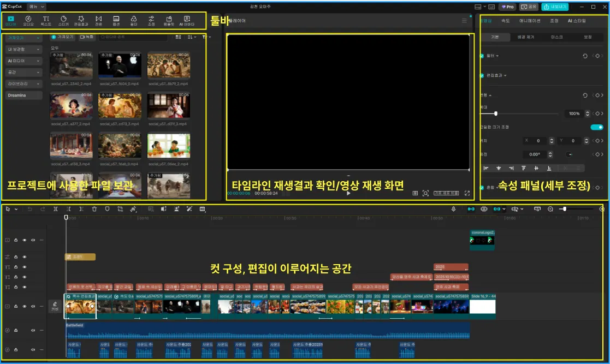Image resolution: width=610 pixels, height=364 pixels.
Task: Expand the 내 보관함 dropdown in sidebar
Action: [24, 50]
